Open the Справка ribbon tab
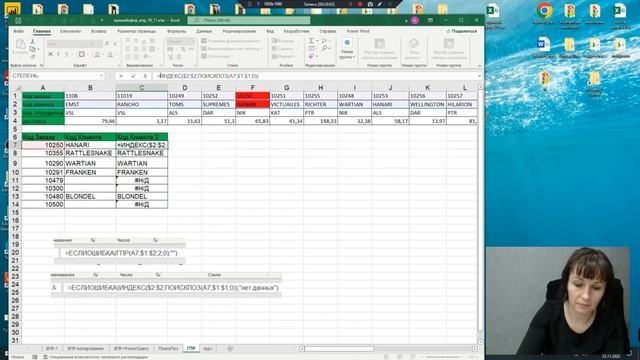The image size is (640, 360). [328, 31]
